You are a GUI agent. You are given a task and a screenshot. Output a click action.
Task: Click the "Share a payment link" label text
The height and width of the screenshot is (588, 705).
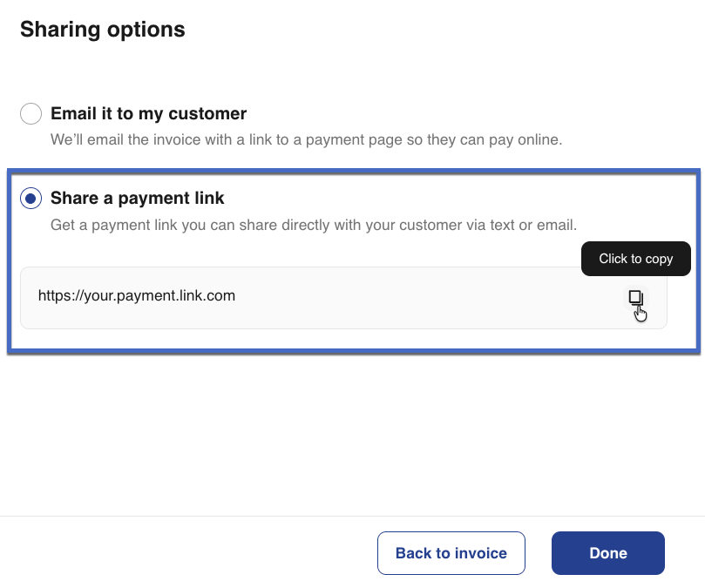point(137,199)
